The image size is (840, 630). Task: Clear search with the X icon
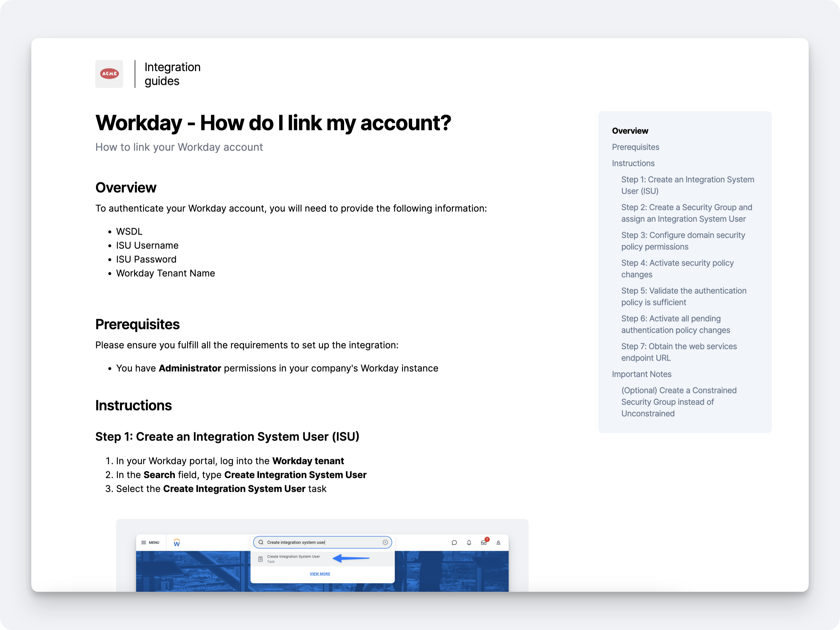click(x=385, y=542)
